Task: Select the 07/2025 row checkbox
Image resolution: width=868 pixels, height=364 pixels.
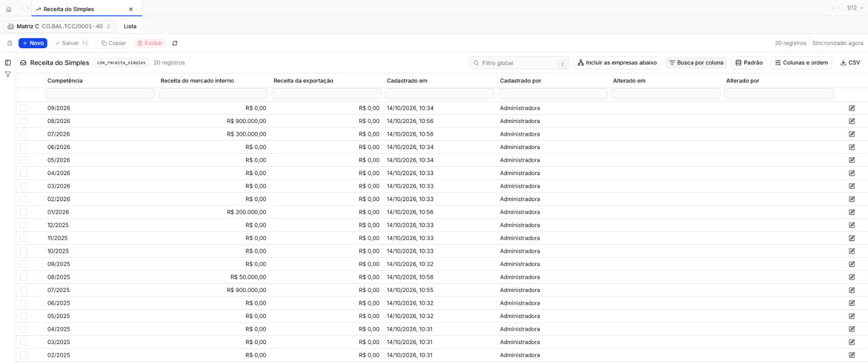Action: [24, 290]
